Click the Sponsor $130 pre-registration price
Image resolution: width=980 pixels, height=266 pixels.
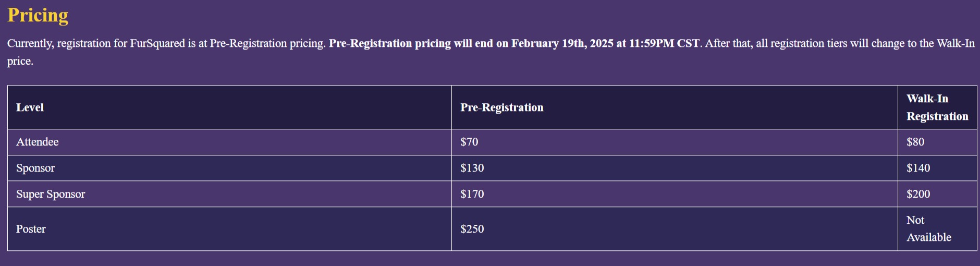click(x=472, y=168)
